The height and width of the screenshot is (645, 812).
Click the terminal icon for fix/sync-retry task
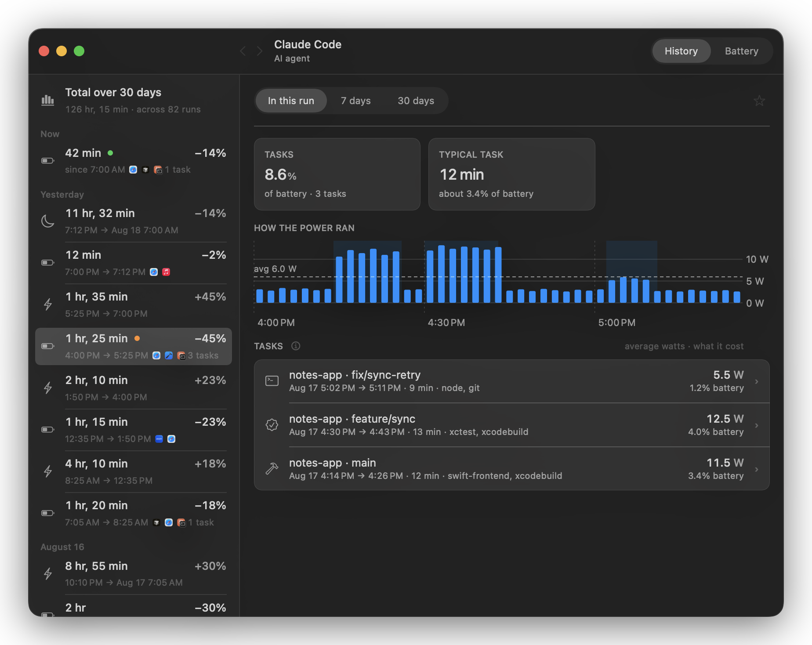coord(272,381)
